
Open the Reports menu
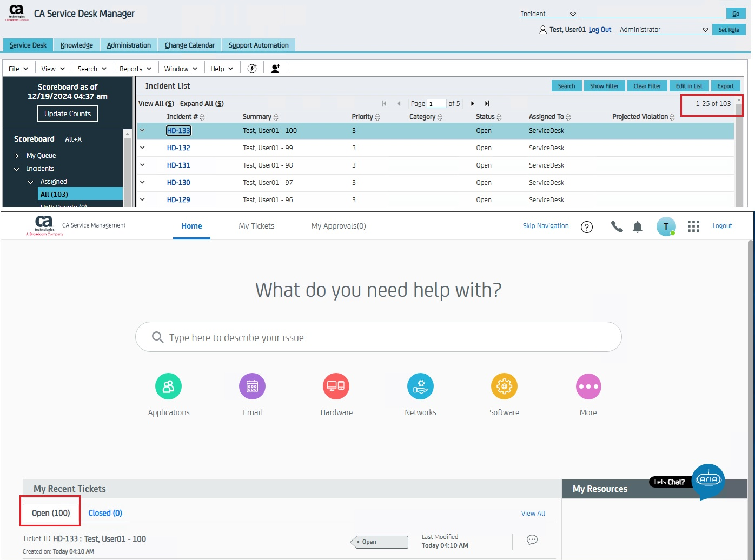coord(135,69)
